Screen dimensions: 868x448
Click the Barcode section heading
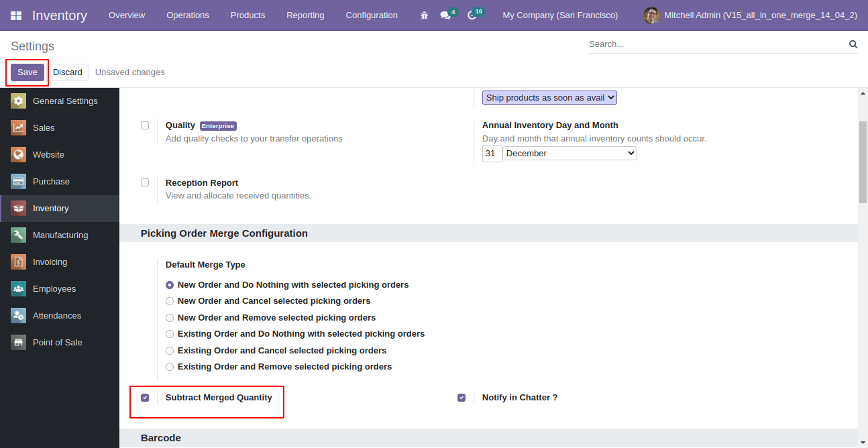pyautogui.click(x=161, y=438)
